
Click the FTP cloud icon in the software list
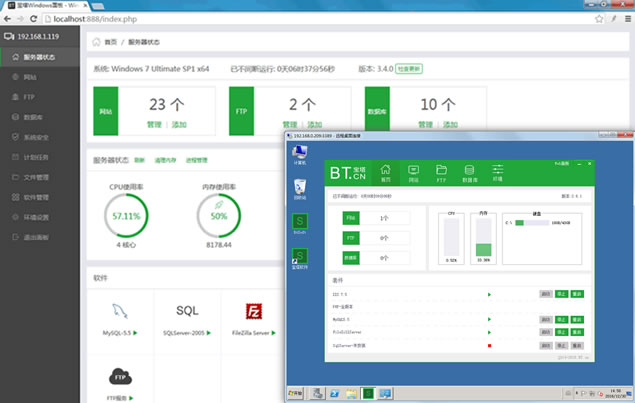tap(120, 376)
